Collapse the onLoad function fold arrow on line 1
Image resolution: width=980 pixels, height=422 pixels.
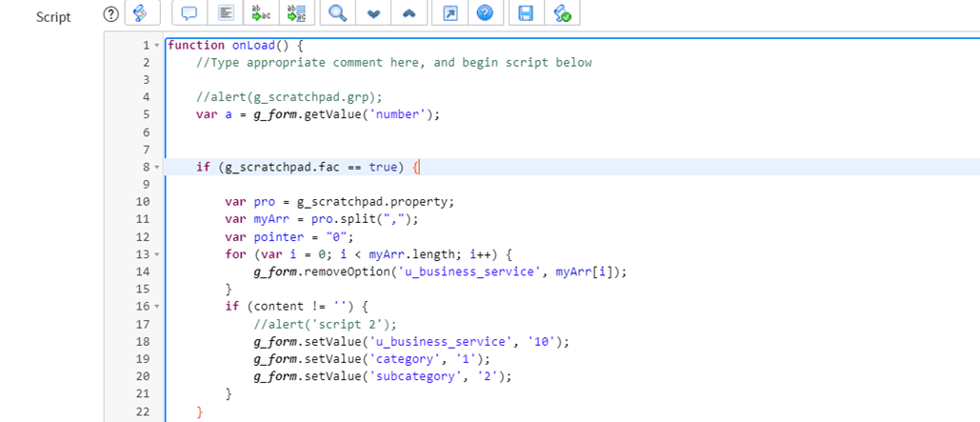pyautogui.click(x=157, y=46)
